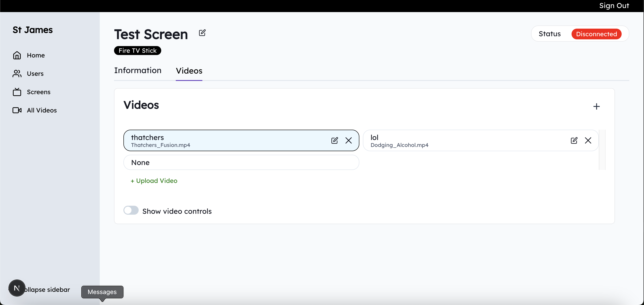Select the None video option
Screen dimensions: 644x305
pyautogui.click(x=241, y=163)
